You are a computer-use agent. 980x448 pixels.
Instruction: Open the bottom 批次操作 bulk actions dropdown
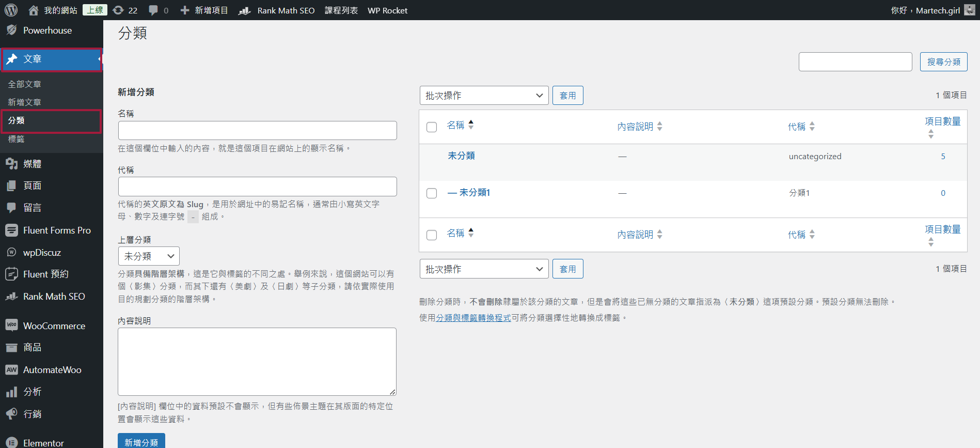(x=484, y=269)
